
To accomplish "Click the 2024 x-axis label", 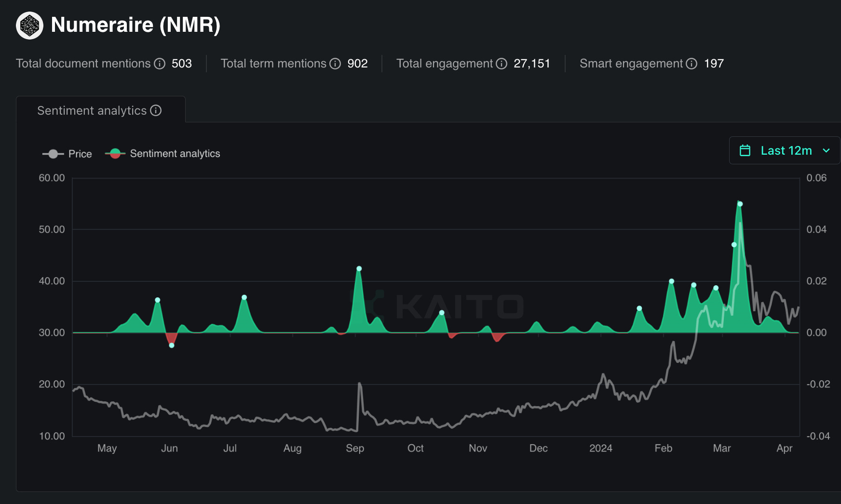I will tap(601, 448).
